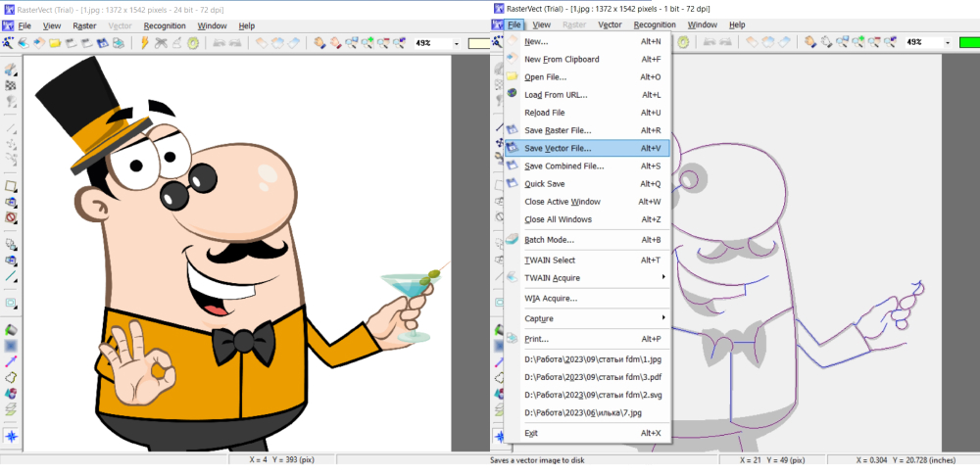Click the round green-yellow icon after the eraser icon
The height and width of the screenshot is (475, 980).
[193, 43]
